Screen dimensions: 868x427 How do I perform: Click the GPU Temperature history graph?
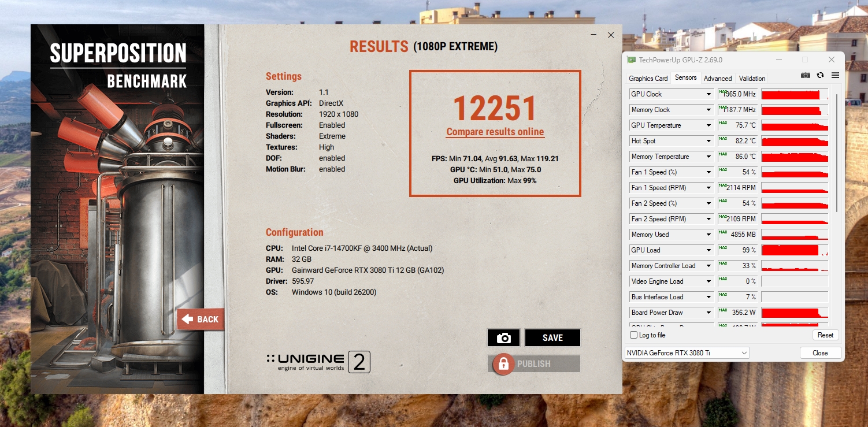[x=795, y=125]
